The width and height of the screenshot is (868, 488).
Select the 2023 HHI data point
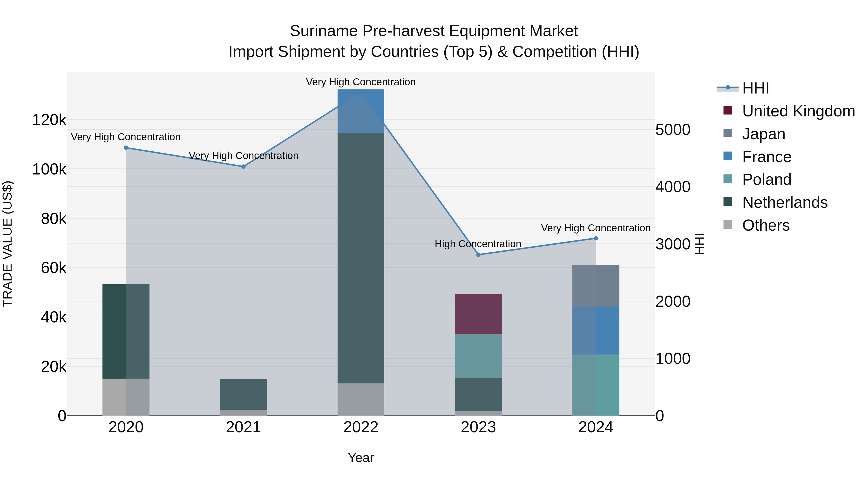pos(478,255)
